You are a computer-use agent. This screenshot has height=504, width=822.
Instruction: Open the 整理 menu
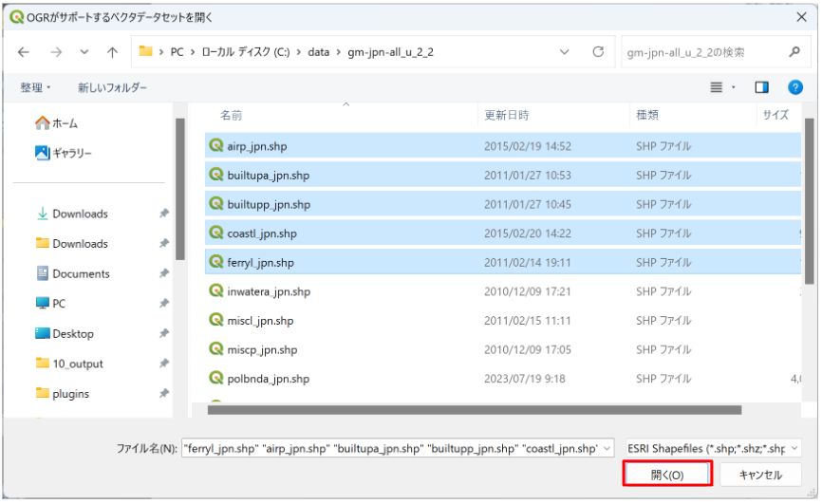click(x=35, y=87)
